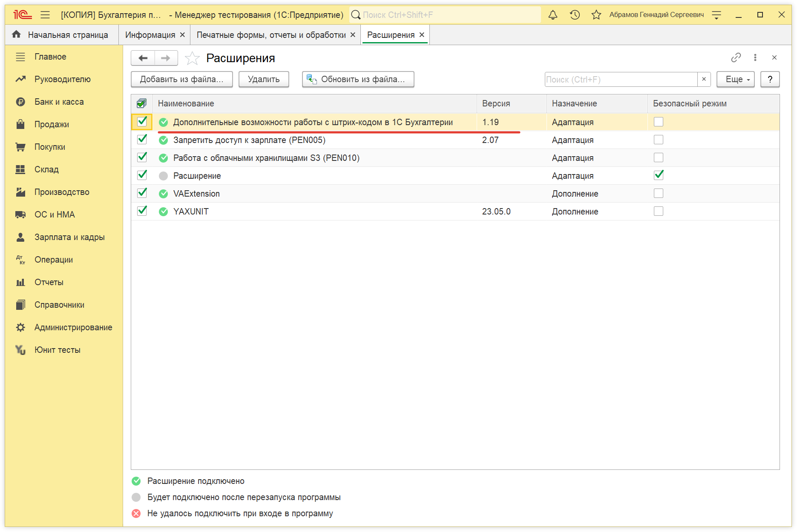Add Расширения page to favorites star
This screenshot has width=797, height=532.
tap(192, 58)
